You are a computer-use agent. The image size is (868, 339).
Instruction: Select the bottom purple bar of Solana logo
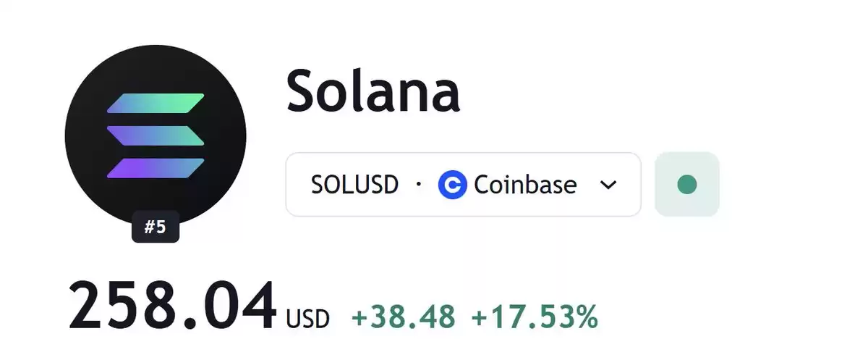coord(156,167)
